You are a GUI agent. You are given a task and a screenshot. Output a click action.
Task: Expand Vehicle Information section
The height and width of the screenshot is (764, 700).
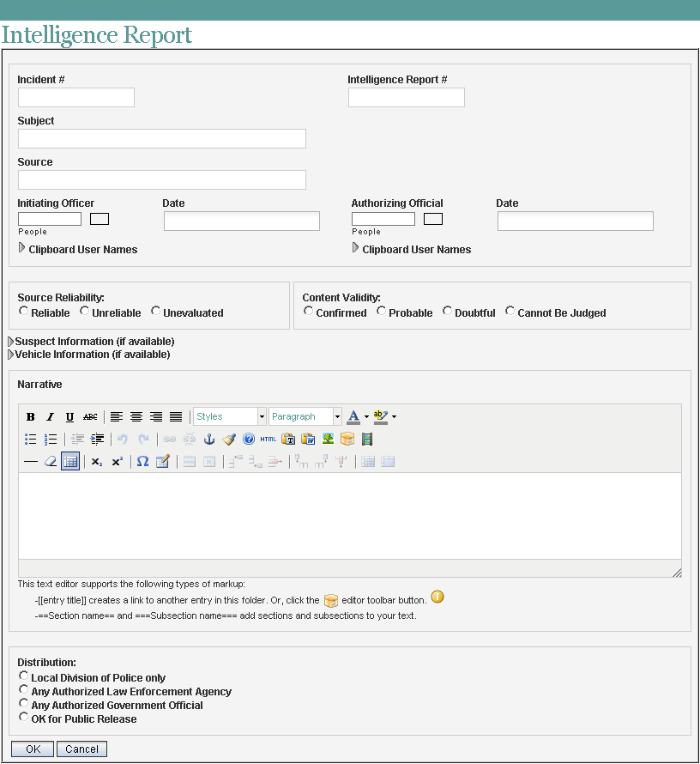pyautogui.click(x=11, y=355)
